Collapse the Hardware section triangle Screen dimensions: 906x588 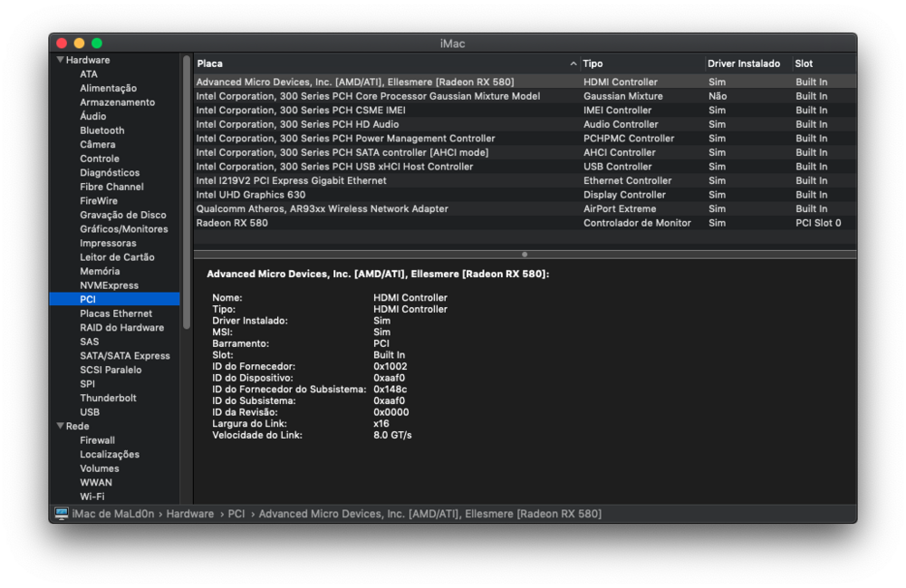[x=60, y=60]
